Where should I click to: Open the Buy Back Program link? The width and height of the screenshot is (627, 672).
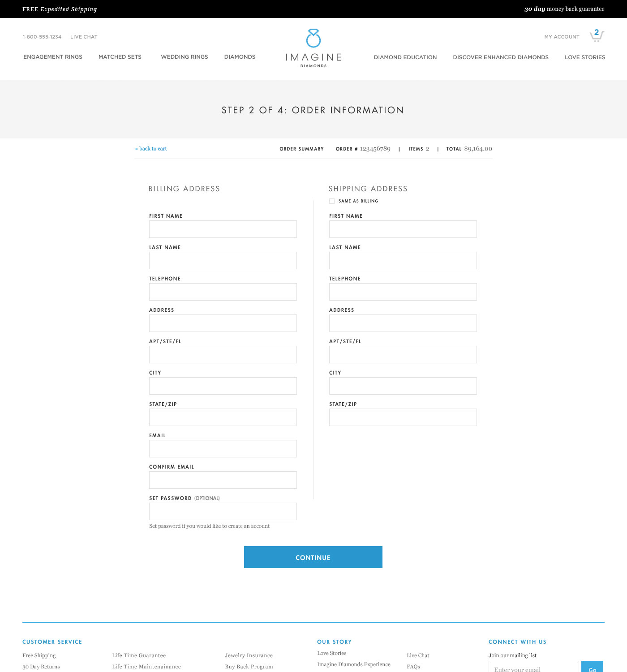coord(249,667)
